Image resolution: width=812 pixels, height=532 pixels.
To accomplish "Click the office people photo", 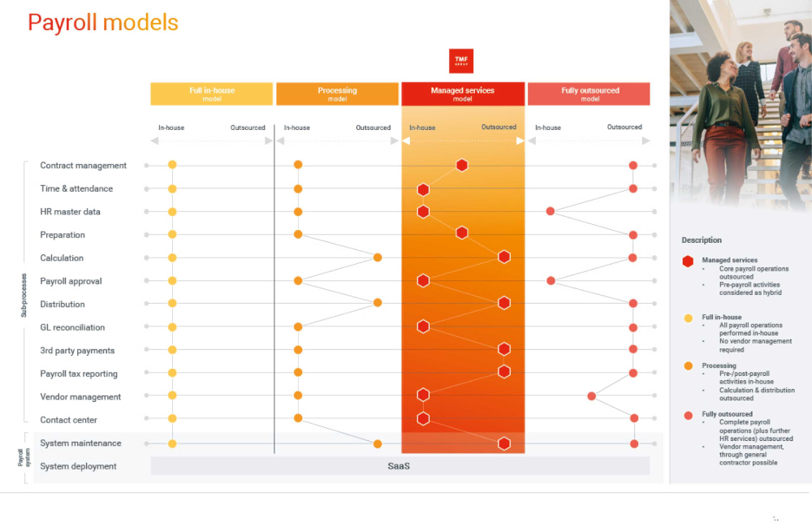I will click(741, 106).
